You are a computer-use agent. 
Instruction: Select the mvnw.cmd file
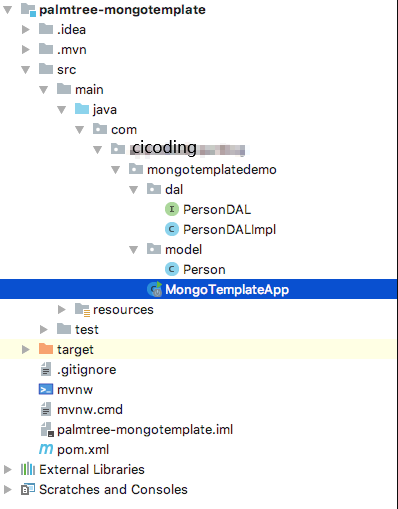click(90, 409)
